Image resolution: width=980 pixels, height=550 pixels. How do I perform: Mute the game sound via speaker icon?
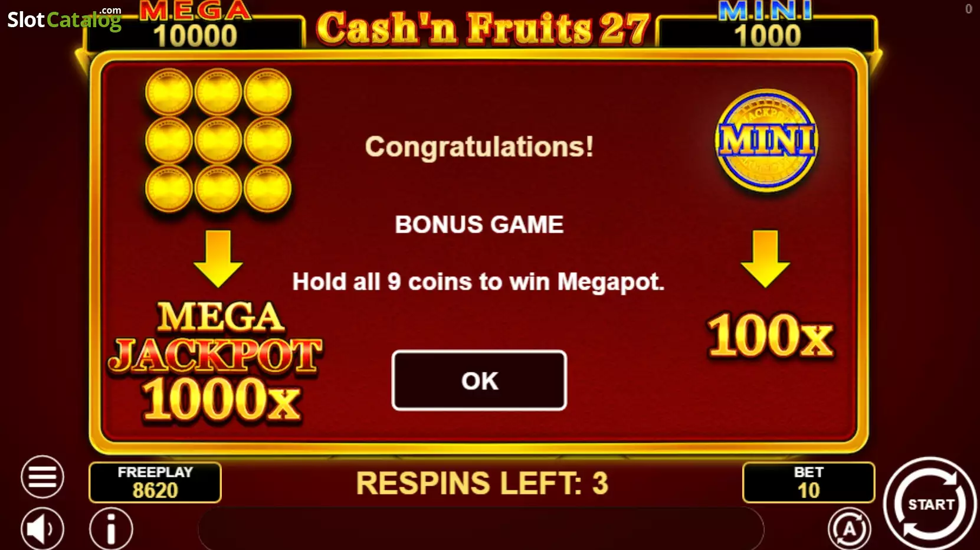click(x=42, y=529)
